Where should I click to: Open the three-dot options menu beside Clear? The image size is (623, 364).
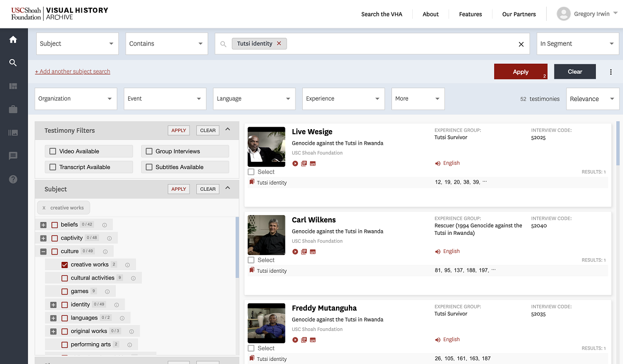point(611,72)
